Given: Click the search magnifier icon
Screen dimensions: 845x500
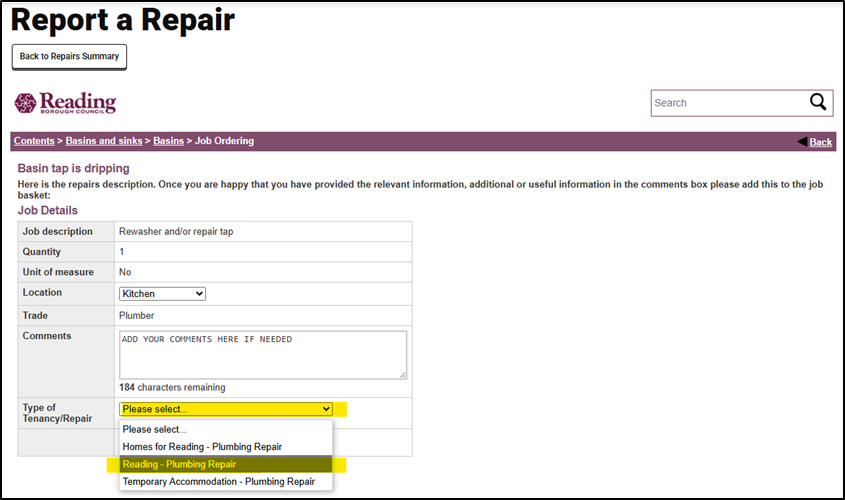Looking at the screenshot, I should coord(818,101).
